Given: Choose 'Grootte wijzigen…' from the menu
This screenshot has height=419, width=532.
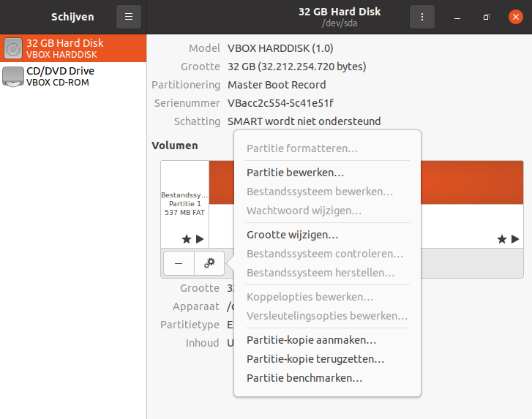Looking at the screenshot, I should [x=292, y=235].
